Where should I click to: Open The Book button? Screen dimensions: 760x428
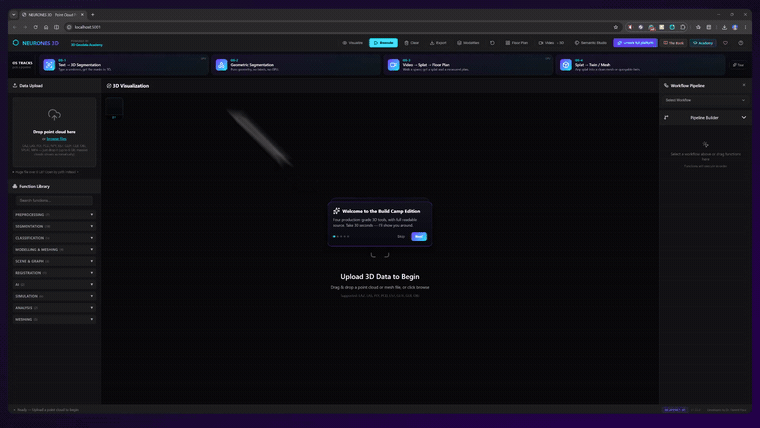(674, 43)
